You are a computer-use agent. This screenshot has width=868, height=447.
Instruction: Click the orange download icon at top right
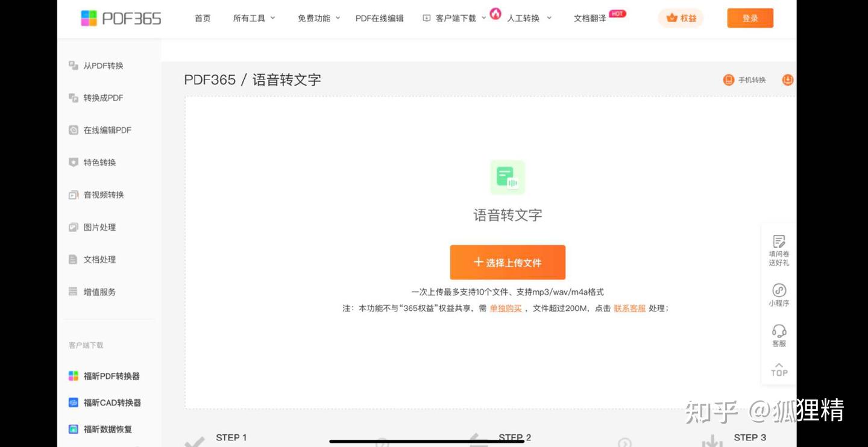coord(787,80)
